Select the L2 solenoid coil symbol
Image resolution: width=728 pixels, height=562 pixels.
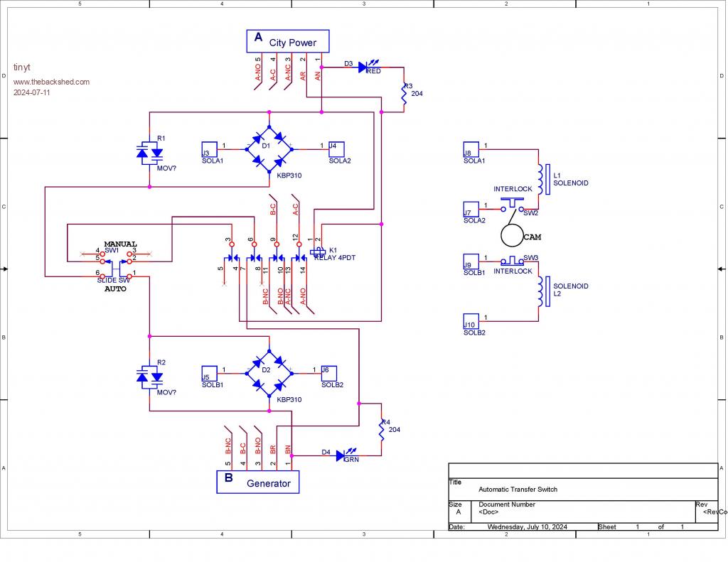[x=540, y=291]
